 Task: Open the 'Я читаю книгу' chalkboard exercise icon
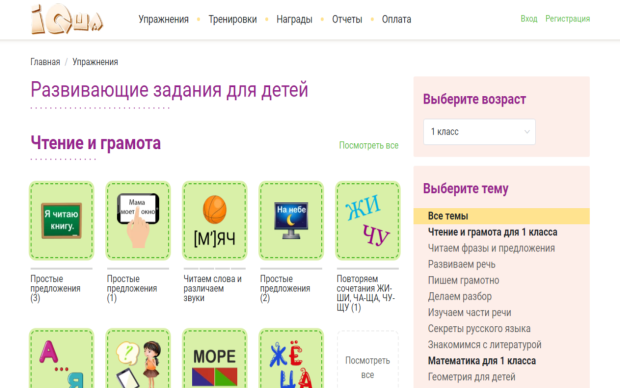coord(62,221)
